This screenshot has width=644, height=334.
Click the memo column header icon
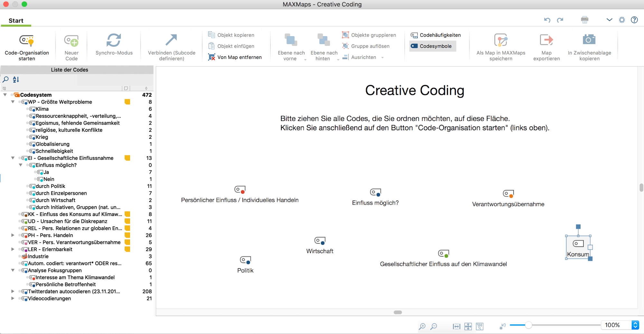[x=126, y=88]
